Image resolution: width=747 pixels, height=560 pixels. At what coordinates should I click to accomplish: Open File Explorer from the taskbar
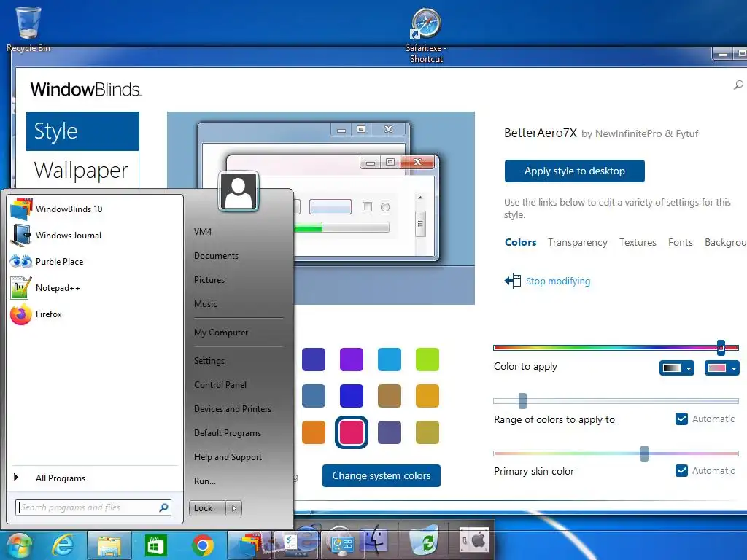pos(109,545)
